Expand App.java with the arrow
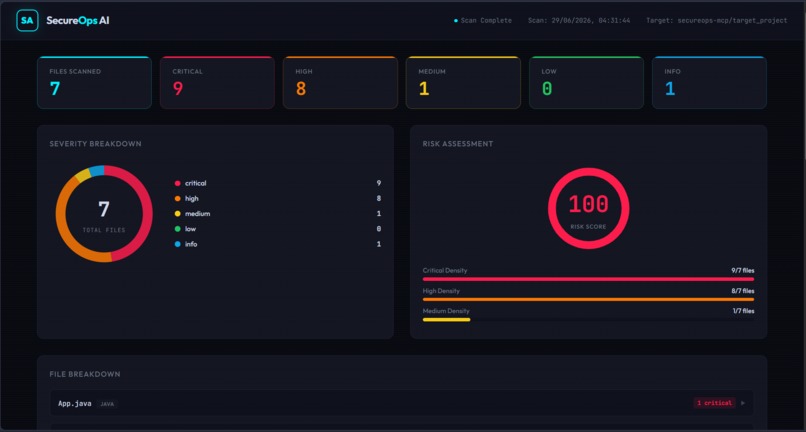Screen dimensions: 806x432 tap(743, 403)
